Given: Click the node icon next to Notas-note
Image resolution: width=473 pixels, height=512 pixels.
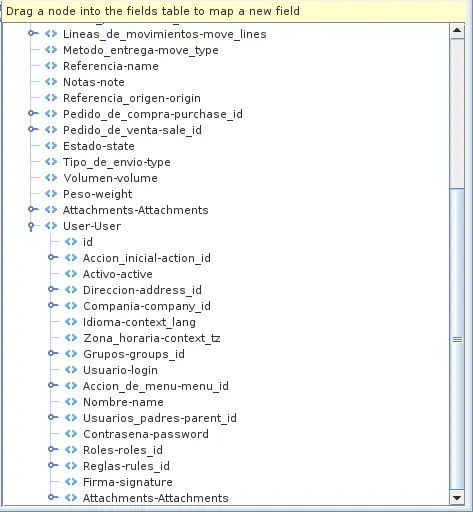Looking at the screenshot, I should click(51, 82).
